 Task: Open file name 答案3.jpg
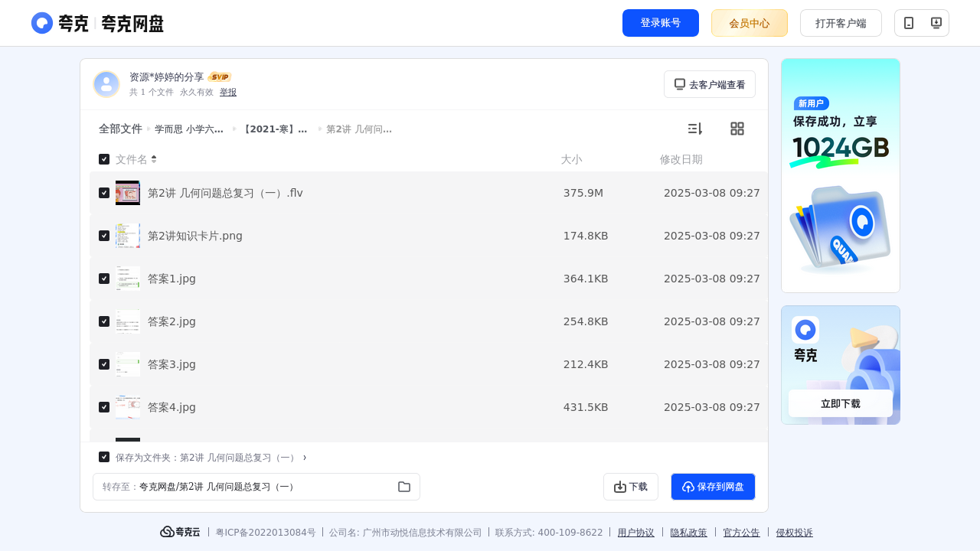click(171, 364)
